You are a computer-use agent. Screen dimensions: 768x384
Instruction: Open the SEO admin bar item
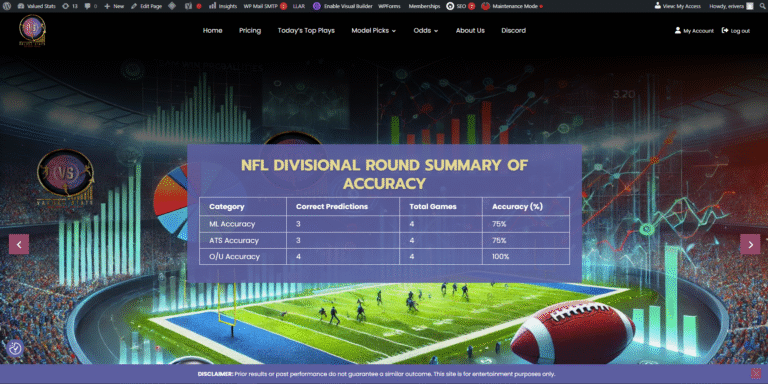point(460,6)
